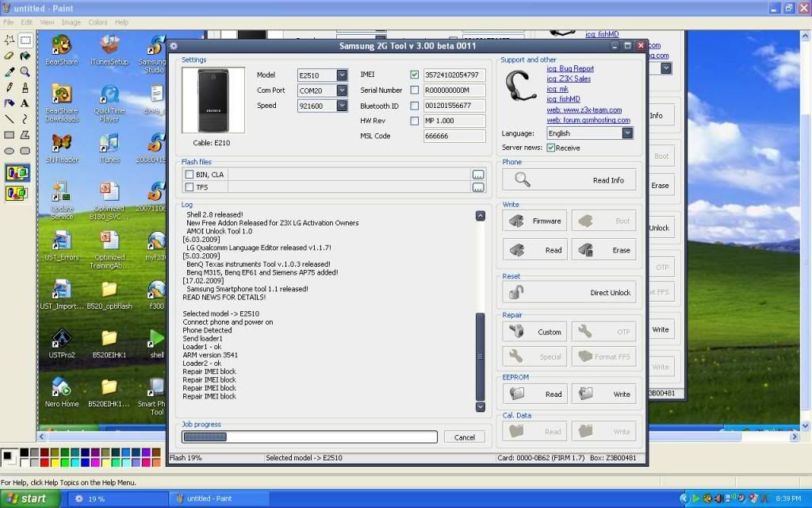Pick the bright blue color in Paint palette
This screenshot has height=508, width=812.
point(84,463)
